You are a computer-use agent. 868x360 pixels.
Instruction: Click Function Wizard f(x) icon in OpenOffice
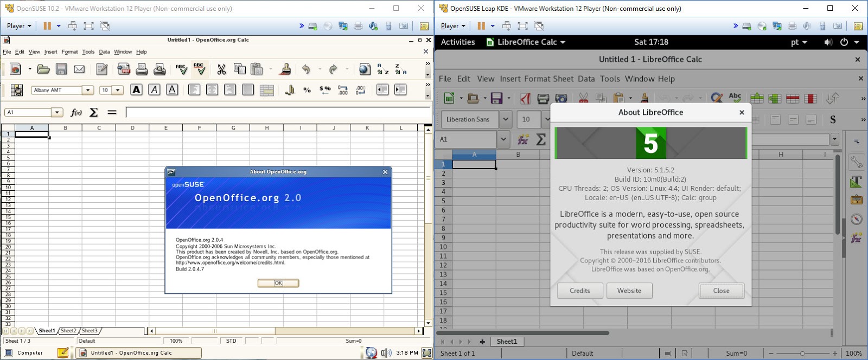click(76, 112)
